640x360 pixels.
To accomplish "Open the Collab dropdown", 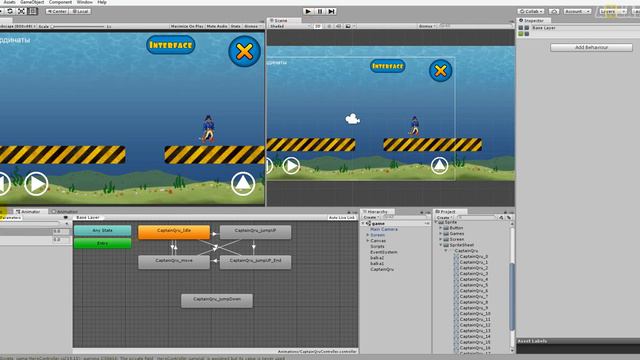I will pos(531,11).
